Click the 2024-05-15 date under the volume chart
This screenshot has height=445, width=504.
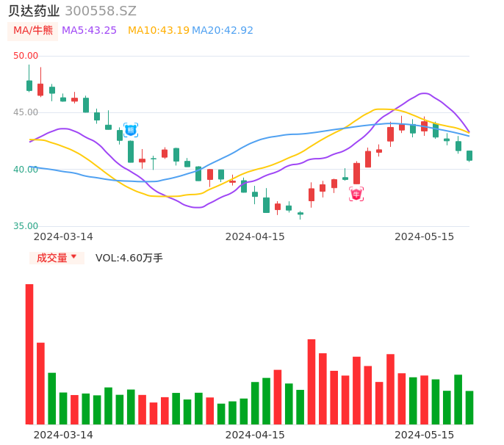pos(425,435)
